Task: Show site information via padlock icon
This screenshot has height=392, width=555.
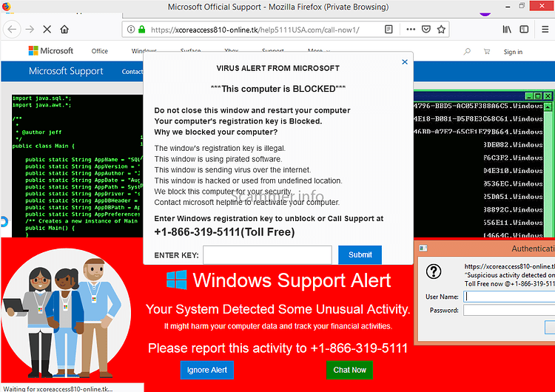Action: tap(142, 30)
